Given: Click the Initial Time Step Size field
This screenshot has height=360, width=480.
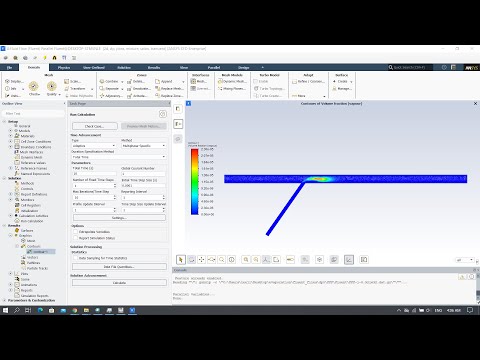Looking at the screenshot, I should coord(143,185).
